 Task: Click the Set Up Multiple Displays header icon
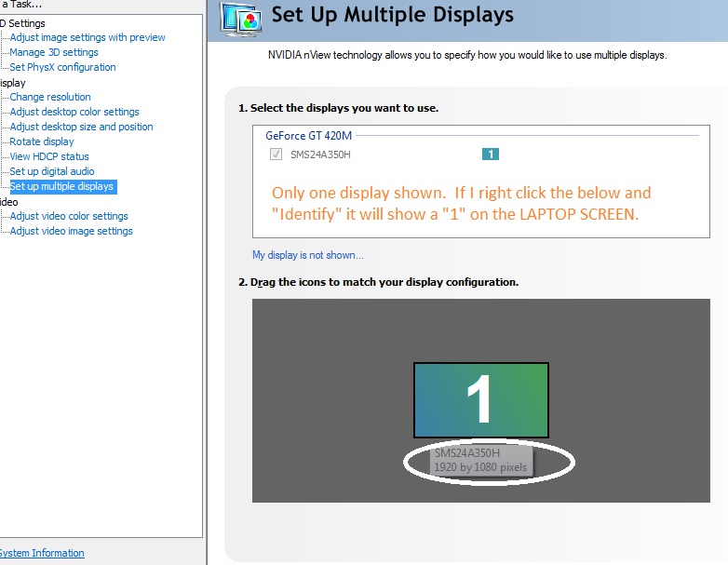(x=242, y=20)
